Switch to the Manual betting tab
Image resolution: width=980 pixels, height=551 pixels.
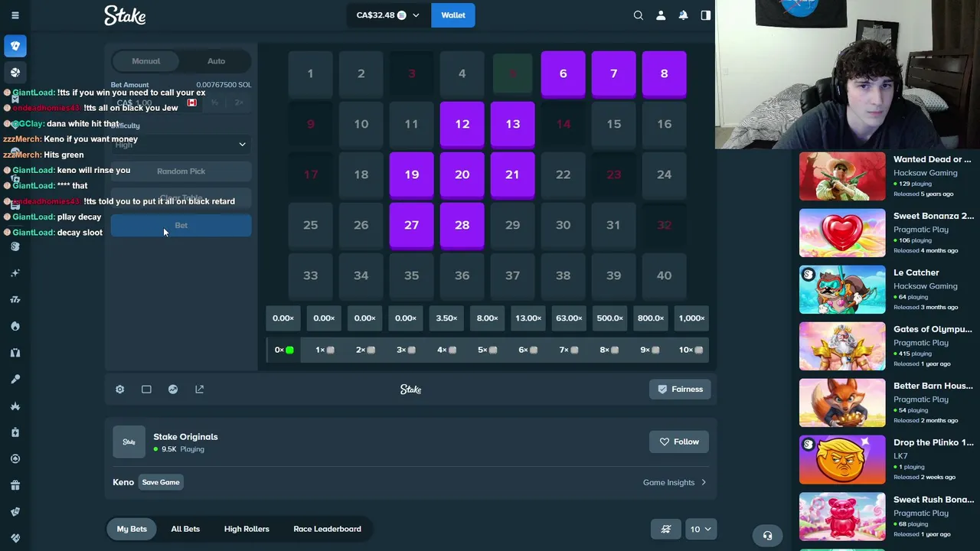click(145, 61)
